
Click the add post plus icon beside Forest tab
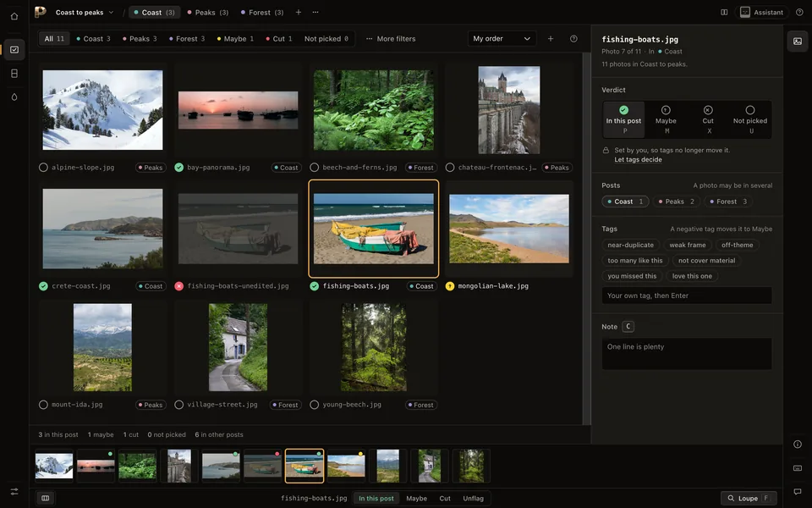tap(299, 13)
